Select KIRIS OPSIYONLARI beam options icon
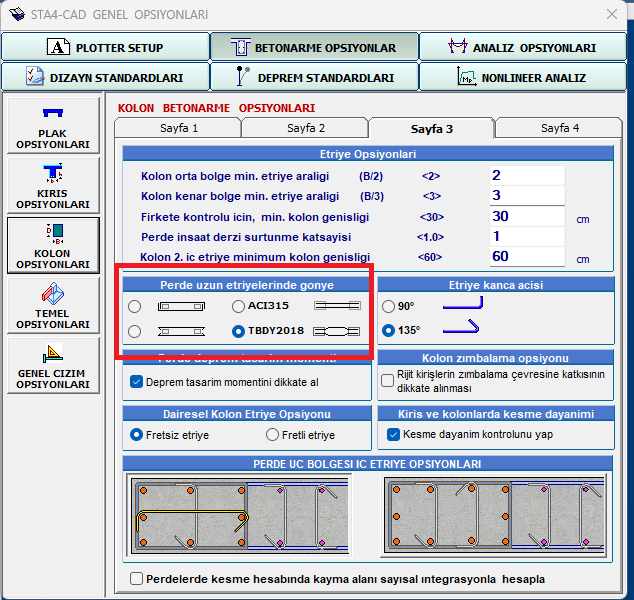Viewport: 634px width, 600px height. click(x=52, y=186)
